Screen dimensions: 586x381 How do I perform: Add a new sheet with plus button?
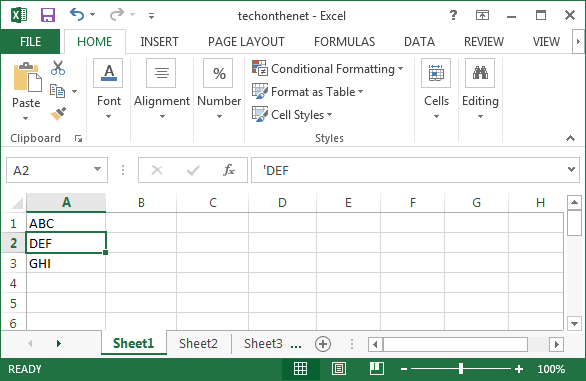click(x=323, y=344)
